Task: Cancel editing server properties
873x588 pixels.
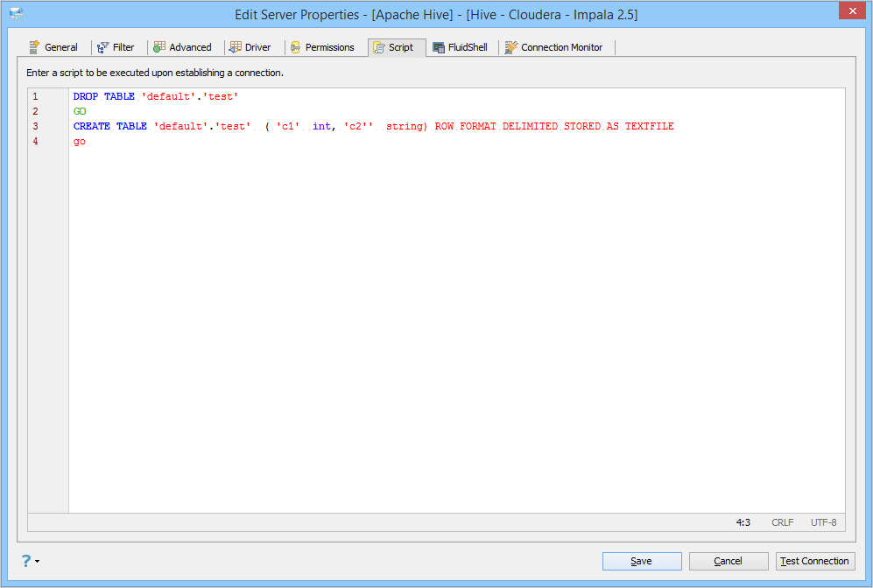Action: [x=729, y=561]
